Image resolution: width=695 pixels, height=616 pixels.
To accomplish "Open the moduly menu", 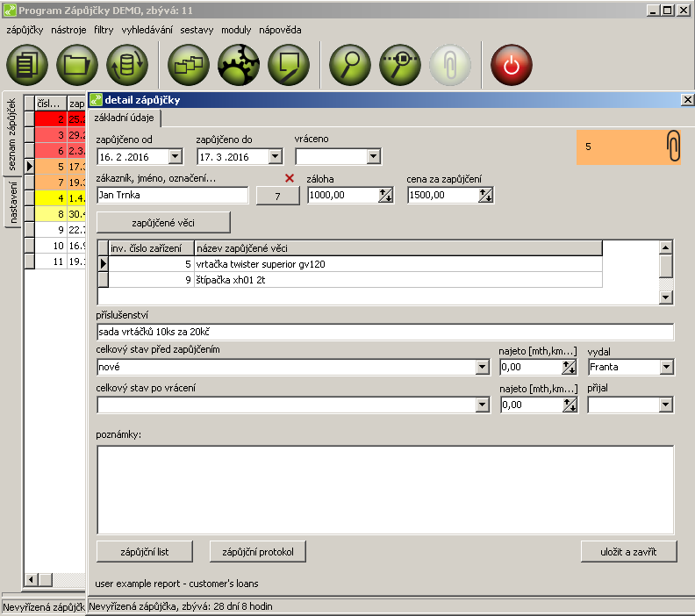I will pos(236,30).
